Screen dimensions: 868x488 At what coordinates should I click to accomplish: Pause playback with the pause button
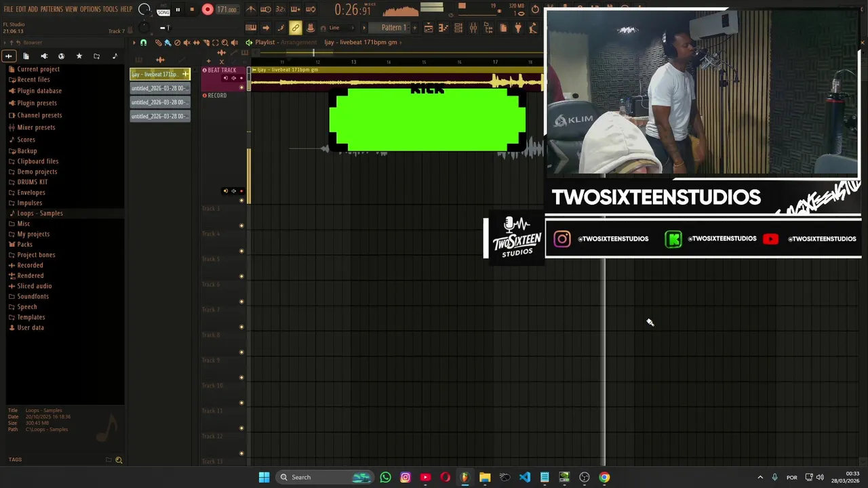point(178,9)
